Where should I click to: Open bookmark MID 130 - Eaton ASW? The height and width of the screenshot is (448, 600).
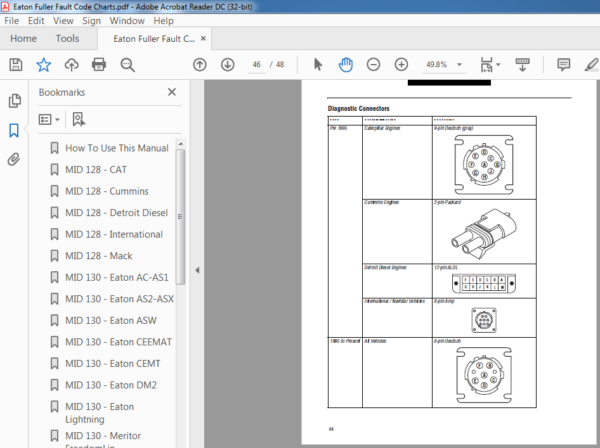coord(111,320)
